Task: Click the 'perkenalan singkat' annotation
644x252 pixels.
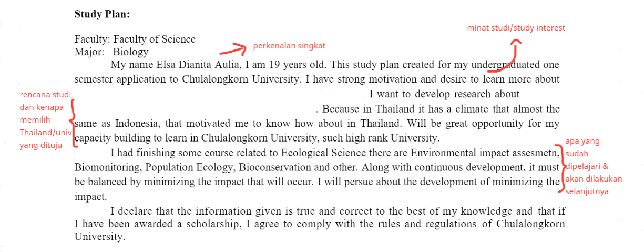Action: [x=289, y=46]
